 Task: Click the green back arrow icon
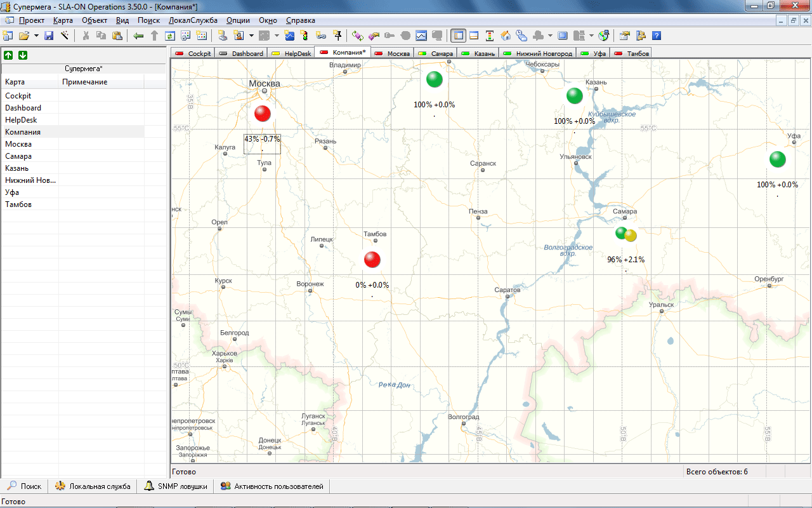(x=138, y=36)
